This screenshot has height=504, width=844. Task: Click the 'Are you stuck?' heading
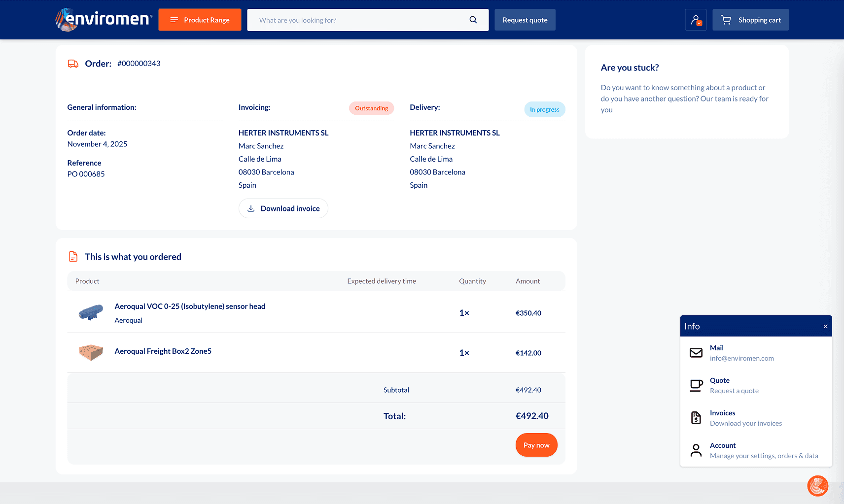click(x=630, y=67)
